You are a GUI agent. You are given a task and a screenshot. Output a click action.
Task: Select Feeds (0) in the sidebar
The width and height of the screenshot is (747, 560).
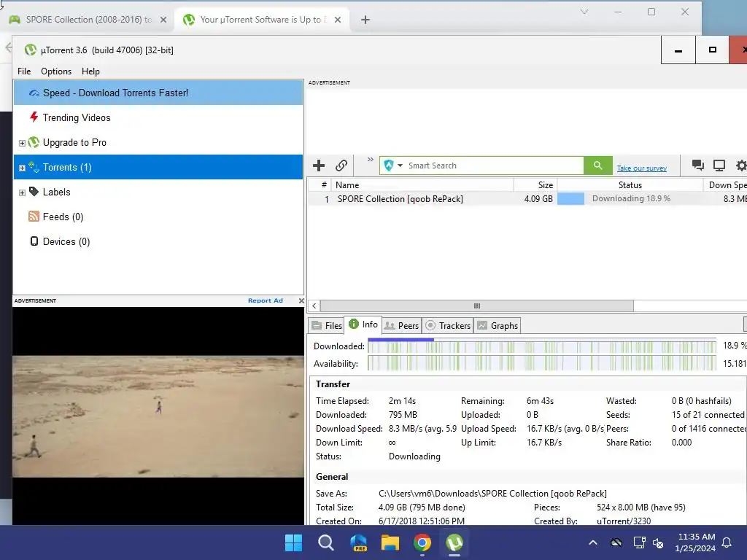(x=158, y=217)
